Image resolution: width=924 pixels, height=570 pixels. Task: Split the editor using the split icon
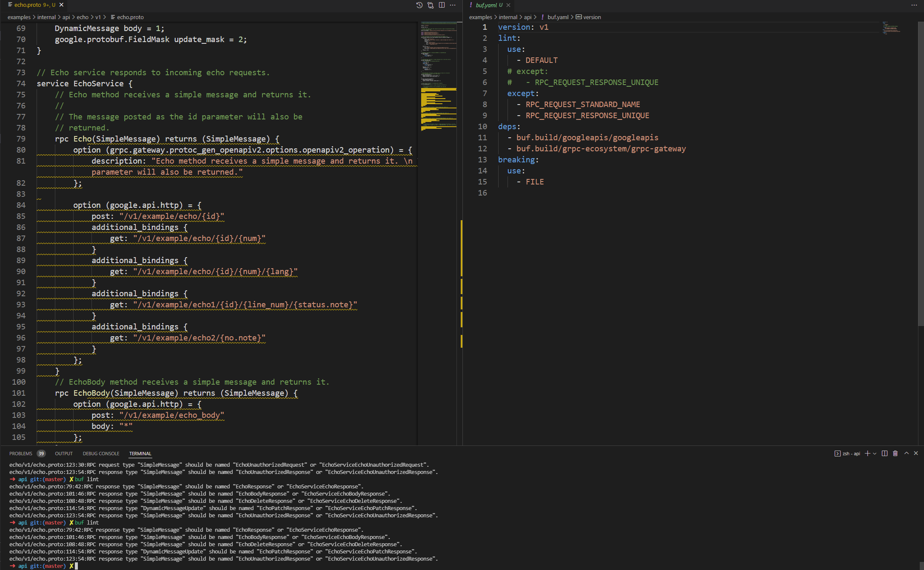[x=442, y=5]
